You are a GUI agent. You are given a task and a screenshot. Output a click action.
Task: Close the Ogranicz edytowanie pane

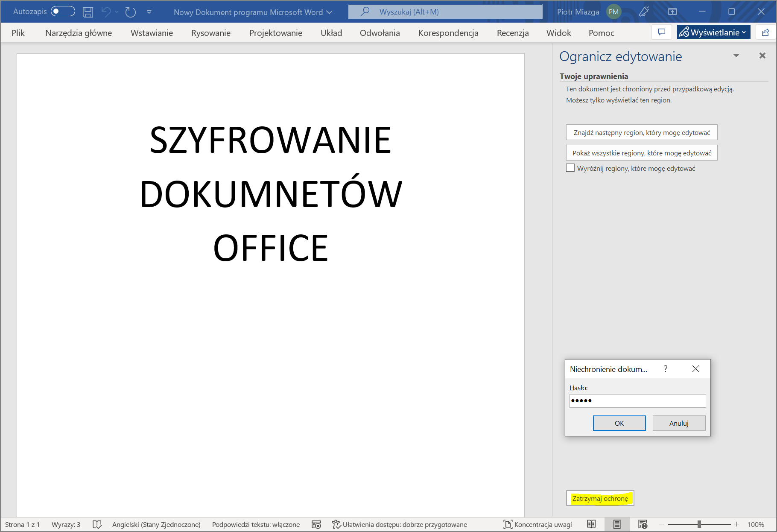coord(762,56)
